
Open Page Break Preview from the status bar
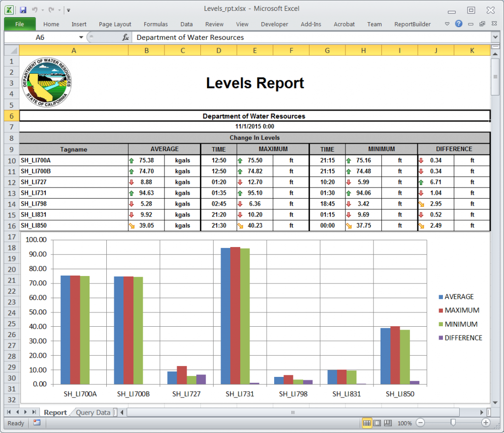(387, 423)
